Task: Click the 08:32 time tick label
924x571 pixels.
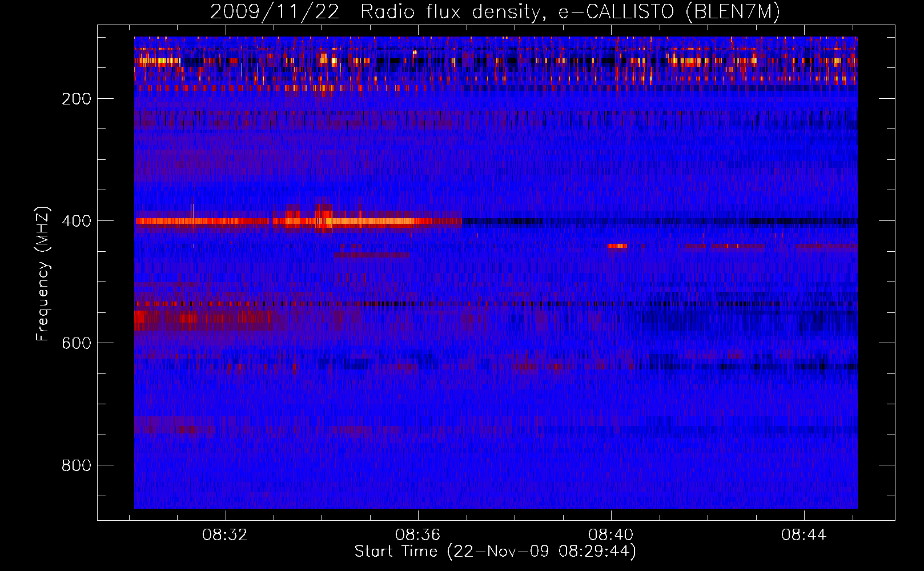Action: tap(225, 535)
